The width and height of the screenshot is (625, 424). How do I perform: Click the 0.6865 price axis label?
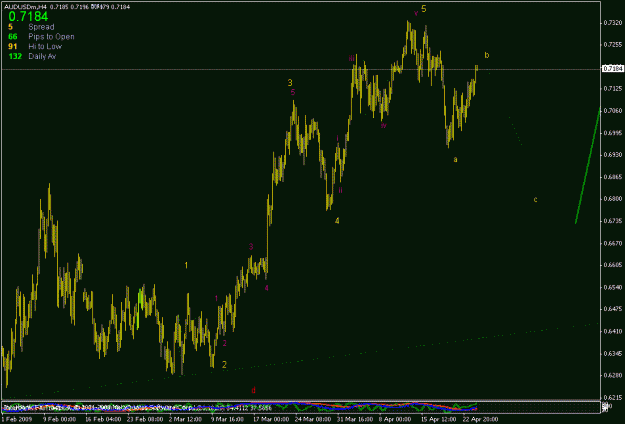click(x=614, y=177)
